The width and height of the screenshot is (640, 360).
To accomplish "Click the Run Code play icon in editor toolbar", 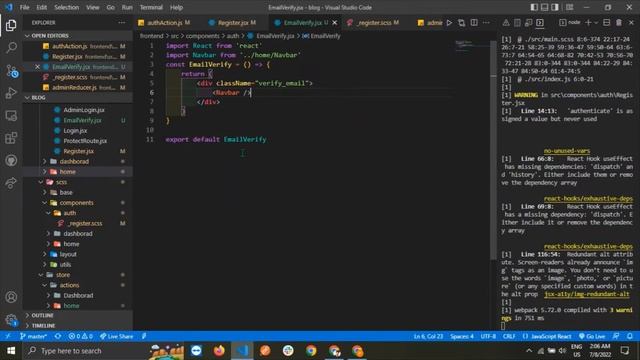I will point(449,23).
